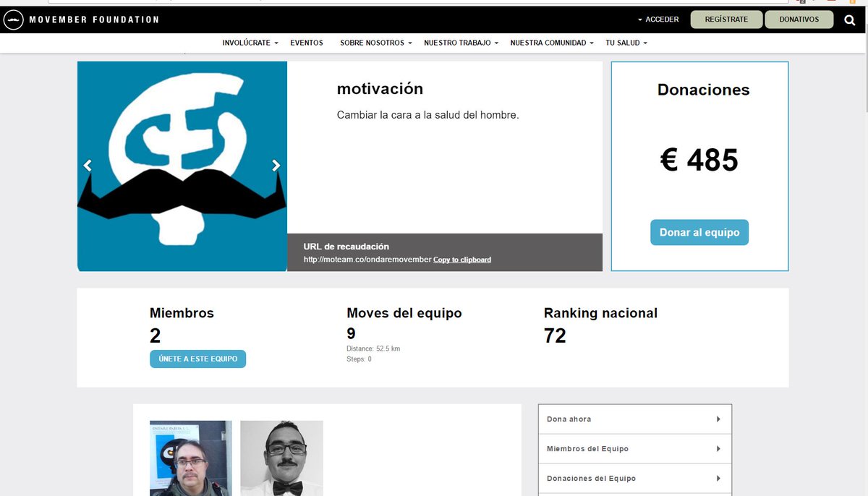Expand Donaciones del Equipo
Viewport: 868px width, 496px height.
coord(634,478)
